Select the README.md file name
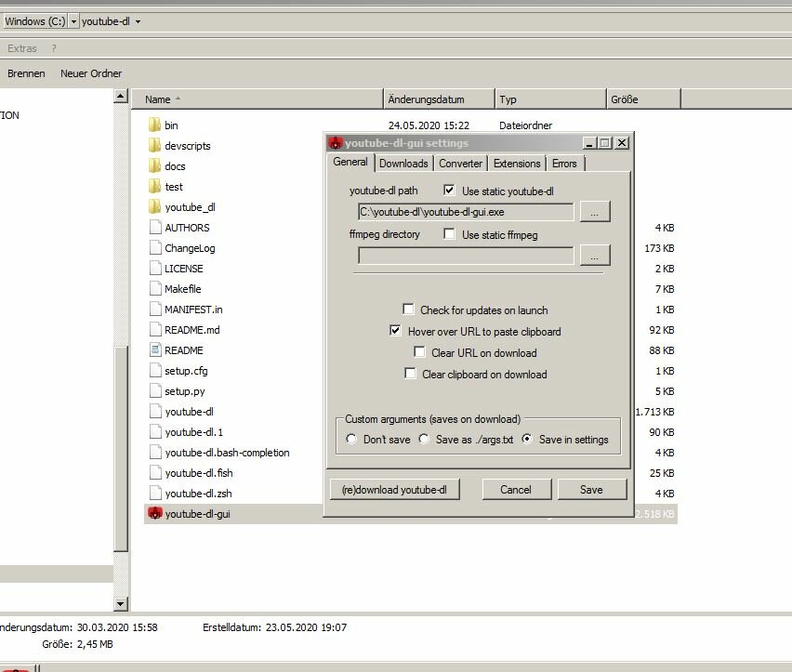The image size is (792, 672). tap(192, 330)
